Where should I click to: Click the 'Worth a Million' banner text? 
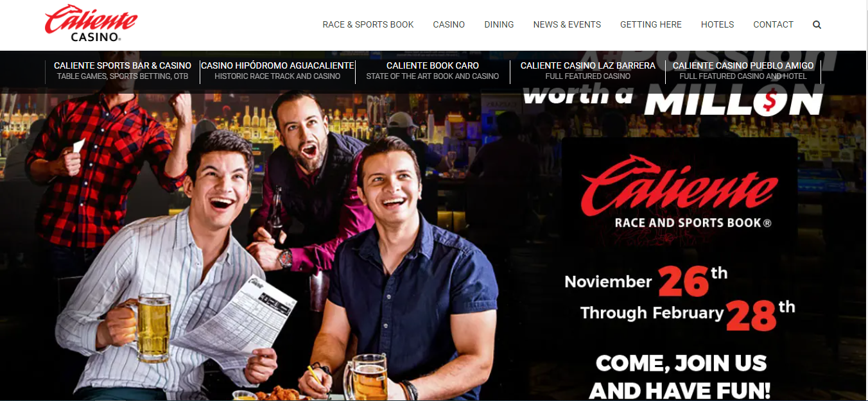coord(673,103)
